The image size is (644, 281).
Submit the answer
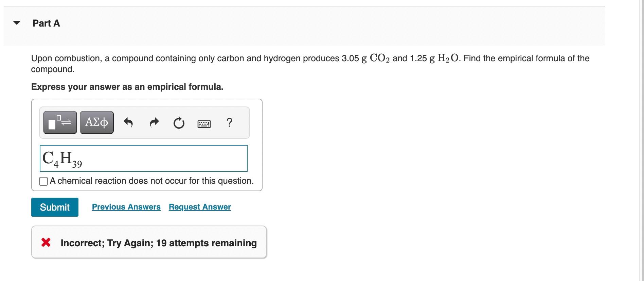tap(55, 207)
